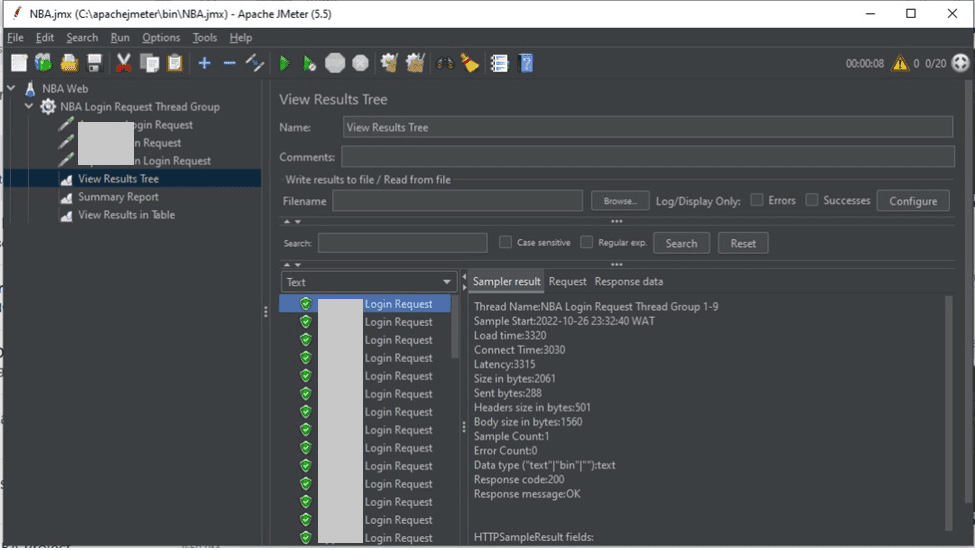Click the Filename input field
Screen dimensions: 975x550
(457, 201)
